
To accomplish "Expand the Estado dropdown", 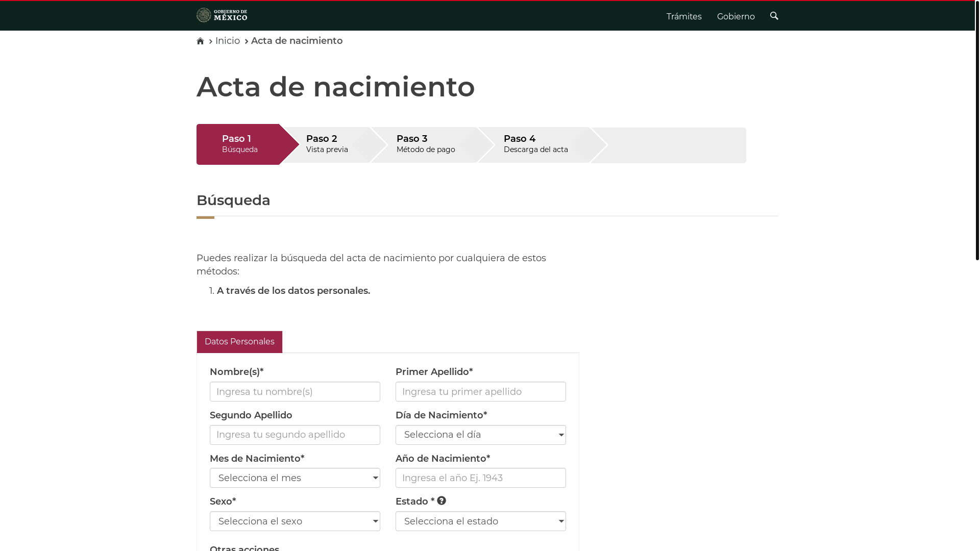I will tap(481, 521).
